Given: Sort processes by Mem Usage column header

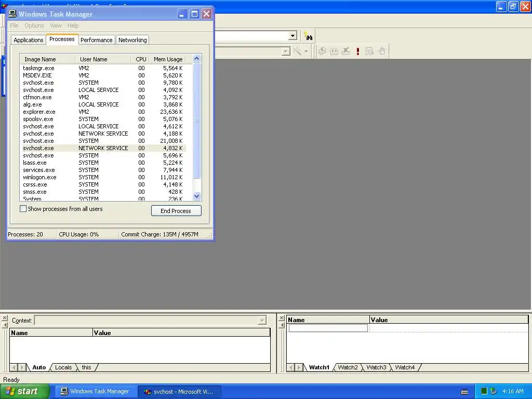Looking at the screenshot, I should tap(168, 59).
